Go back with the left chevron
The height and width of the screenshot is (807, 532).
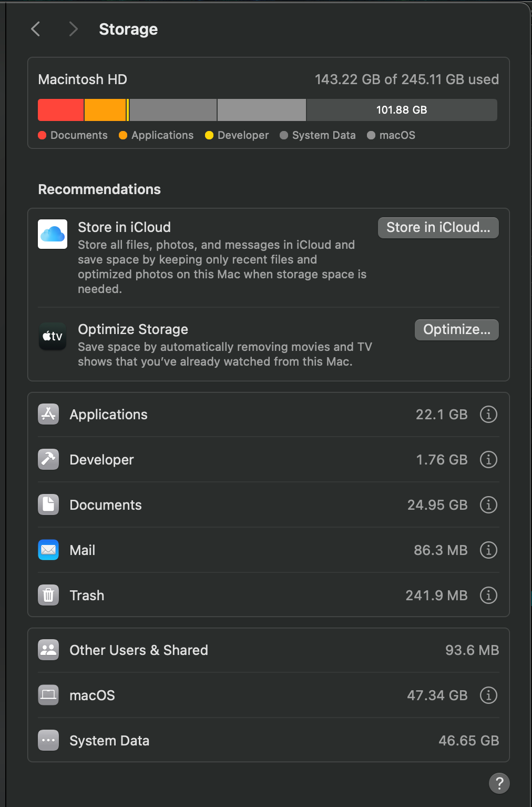[36, 29]
